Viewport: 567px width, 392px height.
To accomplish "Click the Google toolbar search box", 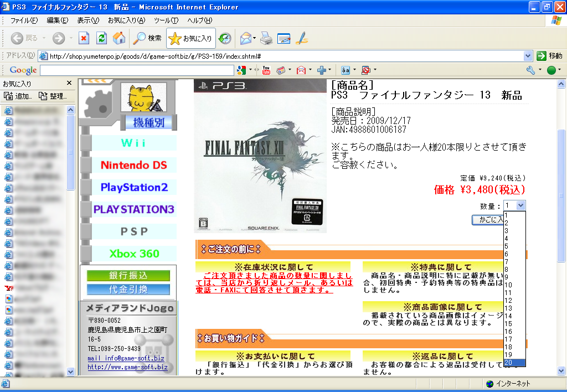I will tap(137, 70).
